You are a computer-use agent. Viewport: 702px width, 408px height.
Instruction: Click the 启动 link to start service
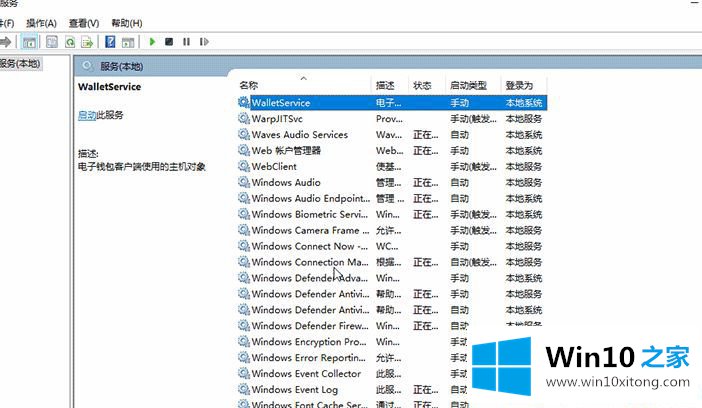pyautogui.click(x=87, y=115)
